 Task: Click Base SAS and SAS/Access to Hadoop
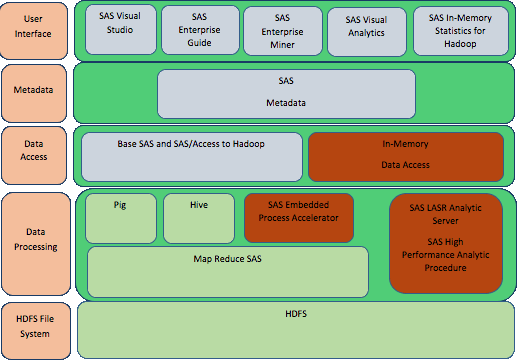[192, 157]
